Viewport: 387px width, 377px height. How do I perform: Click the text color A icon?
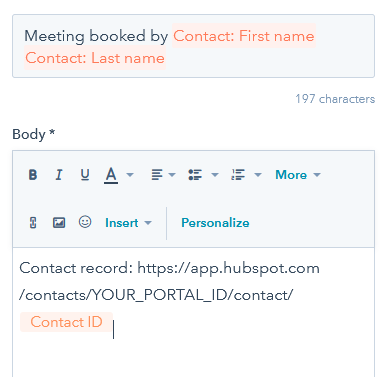tap(111, 175)
